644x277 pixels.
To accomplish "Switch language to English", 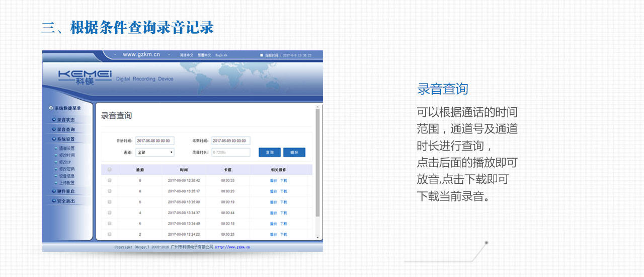I will (x=221, y=55).
